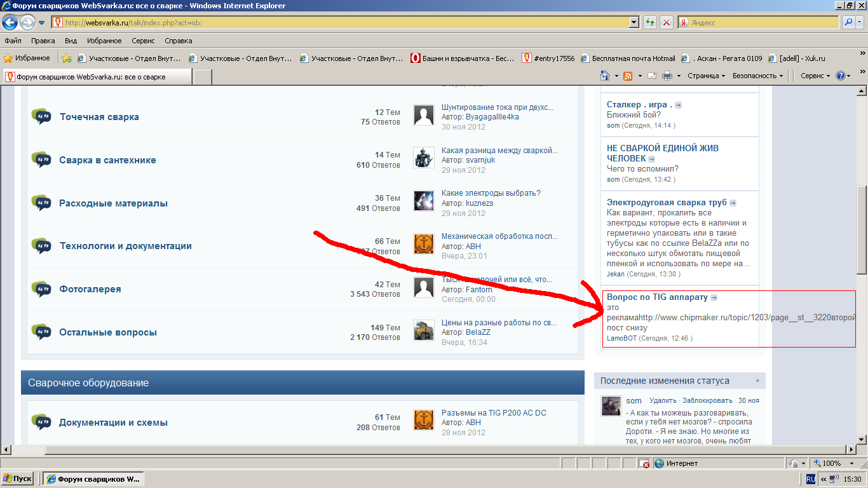The image size is (868, 488).
Task: Click the Add to favorites bar star icon
Action: tap(67, 58)
